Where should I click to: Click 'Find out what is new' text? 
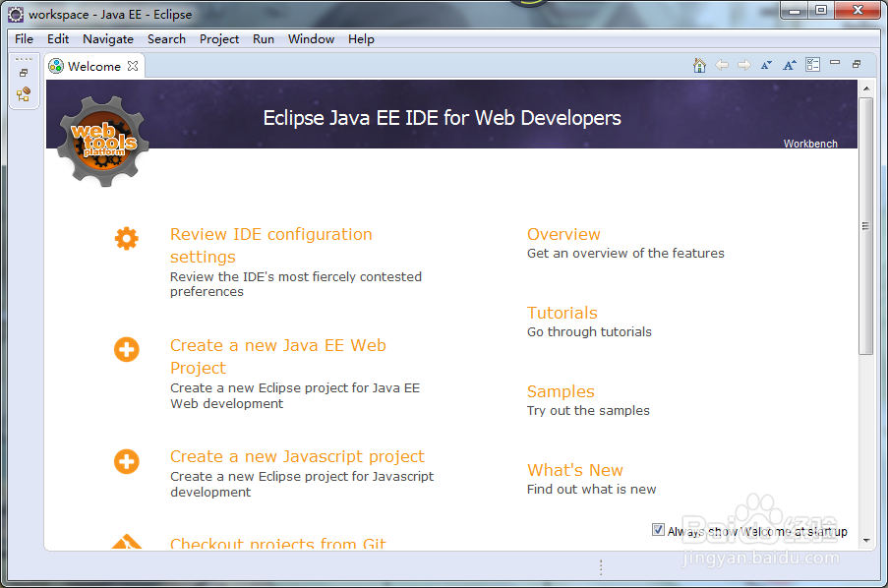tap(591, 490)
